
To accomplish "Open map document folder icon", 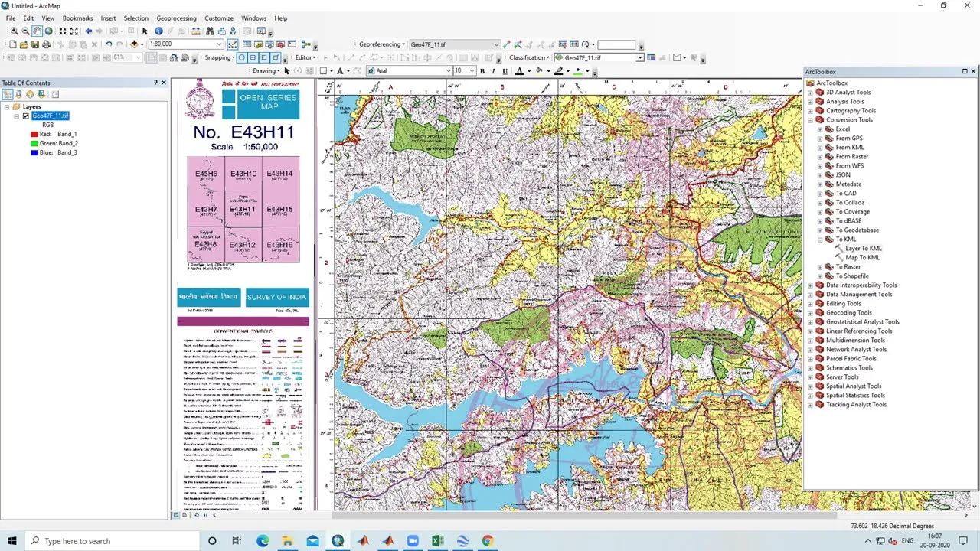I will tap(24, 44).
